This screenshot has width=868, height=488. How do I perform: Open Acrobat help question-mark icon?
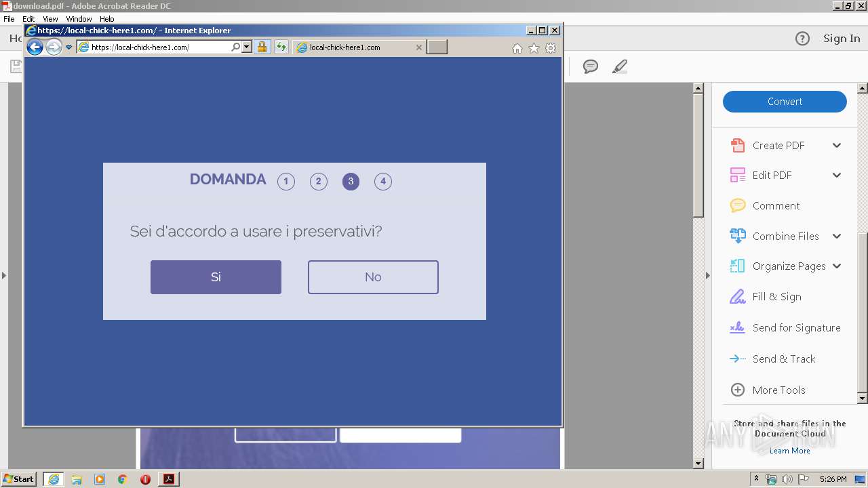click(x=802, y=39)
